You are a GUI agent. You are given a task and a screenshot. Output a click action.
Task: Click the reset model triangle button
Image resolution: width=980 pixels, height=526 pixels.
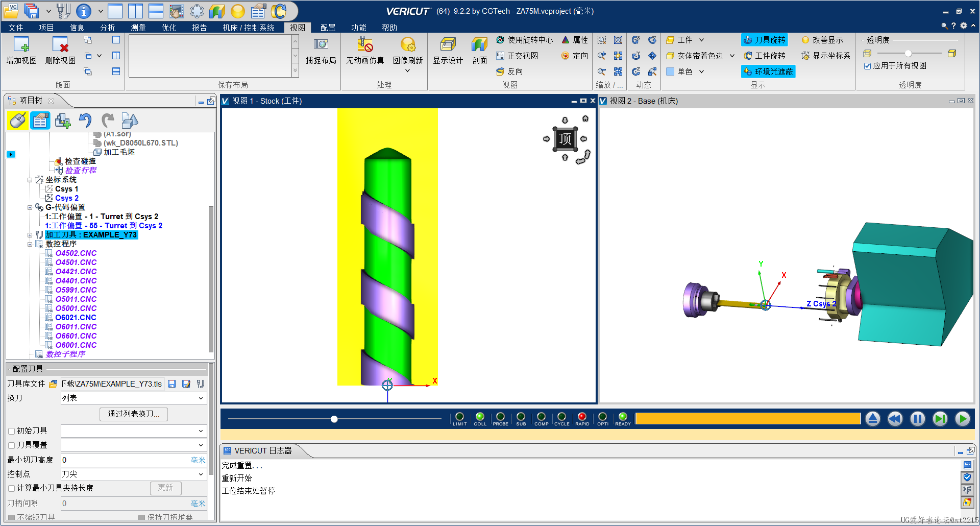tap(873, 419)
